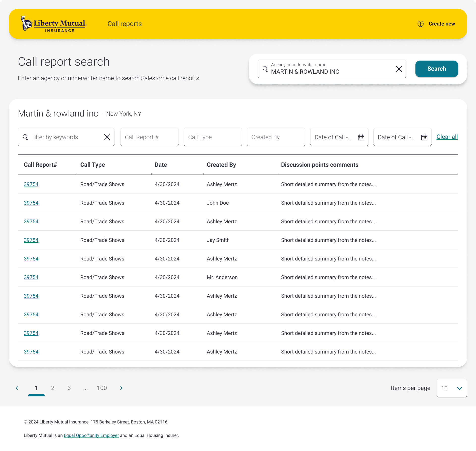Image resolution: width=476 pixels, height=451 pixels.
Task: Open the second Date of Call calendar picker
Action: [424, 137]
